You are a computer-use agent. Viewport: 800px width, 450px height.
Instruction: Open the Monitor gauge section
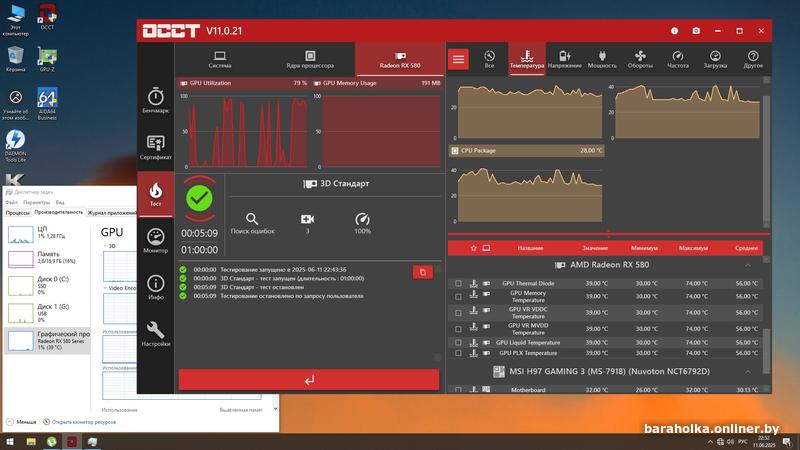(156, 241)
